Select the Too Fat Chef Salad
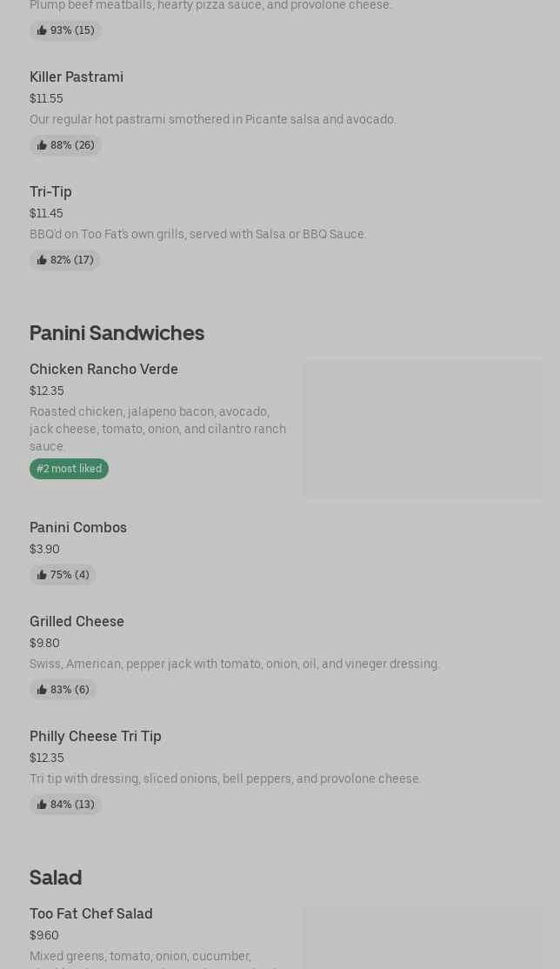Image resolution: width=560 pixels, height=969 pixels. click(x=91, y=914)
